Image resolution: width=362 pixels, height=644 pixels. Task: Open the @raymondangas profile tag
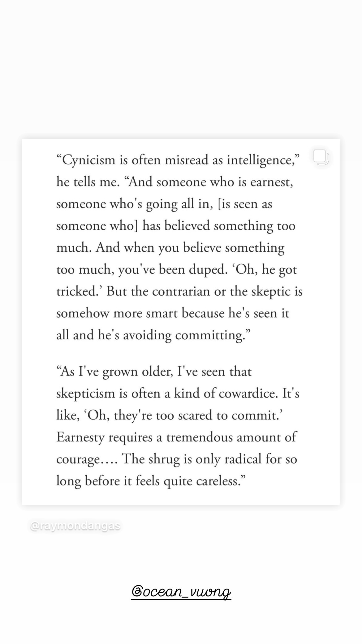(75, 526)
